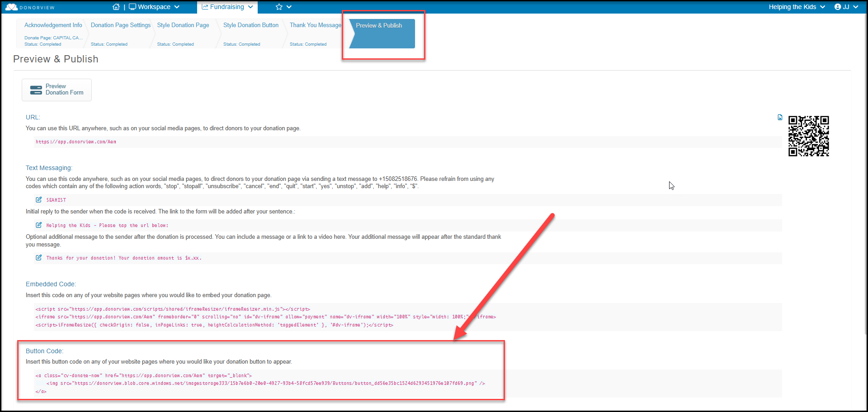868x412 pixels.
Task: Click the SEAHIST code text
Action: coord(56,200)
